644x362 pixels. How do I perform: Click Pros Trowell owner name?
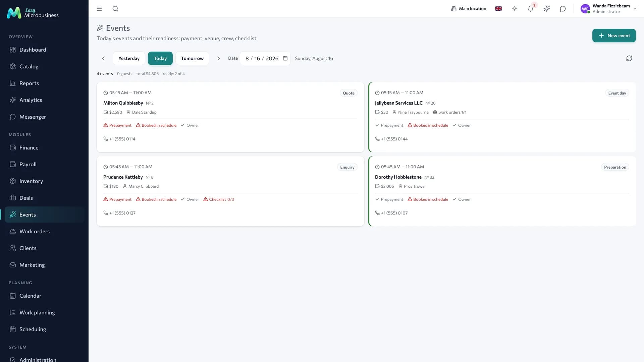[415, 186]
